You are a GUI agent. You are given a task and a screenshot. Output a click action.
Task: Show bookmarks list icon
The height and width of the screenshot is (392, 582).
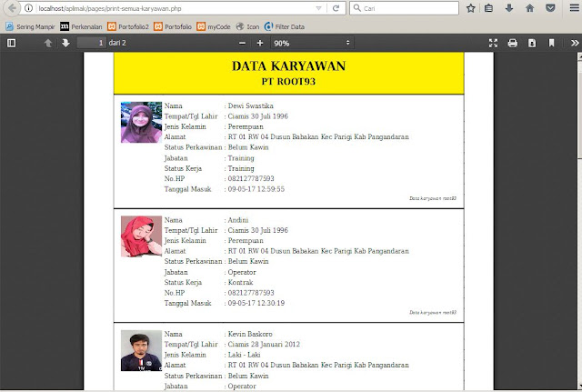pos(489,8)
